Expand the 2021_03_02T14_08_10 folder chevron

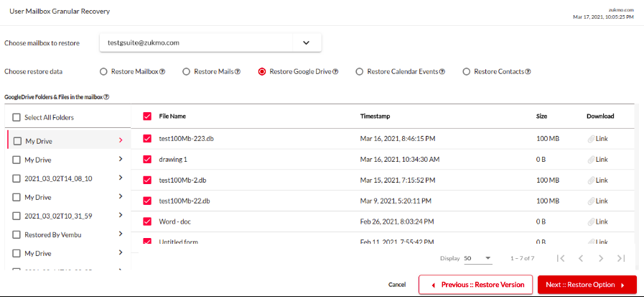click(x=121, y=178)
